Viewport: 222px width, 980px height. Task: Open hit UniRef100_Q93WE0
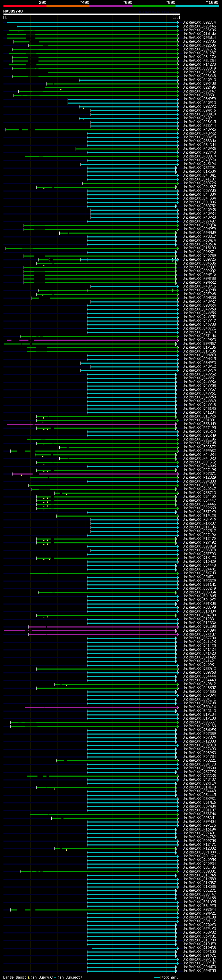coord(199,114)
